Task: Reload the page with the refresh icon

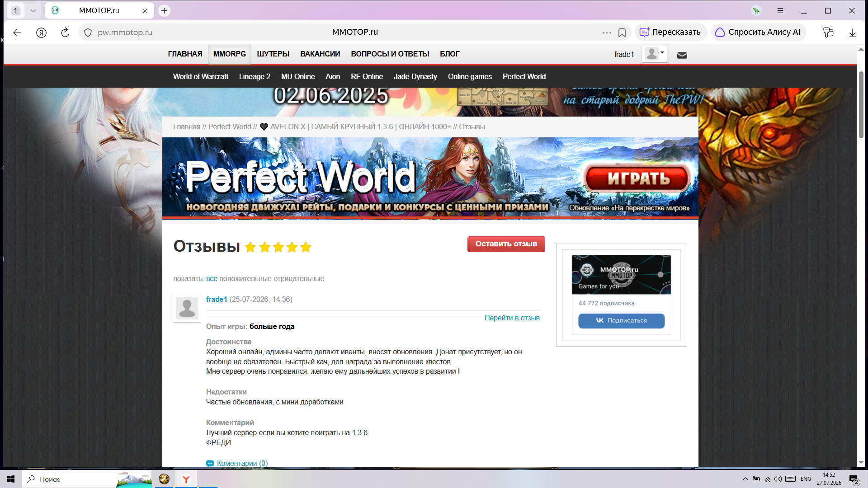Action: [x=65, y=33]
